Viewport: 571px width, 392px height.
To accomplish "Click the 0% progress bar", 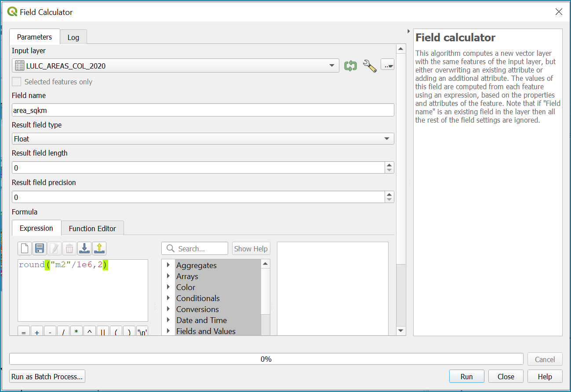I will [x=266, y=359].
